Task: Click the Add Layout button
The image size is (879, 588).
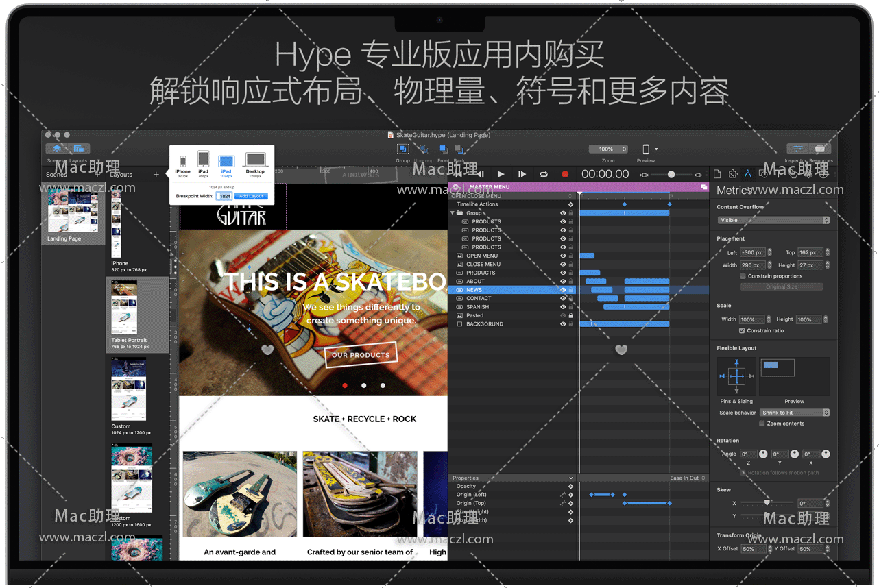Action: click(x=251, y=196)
